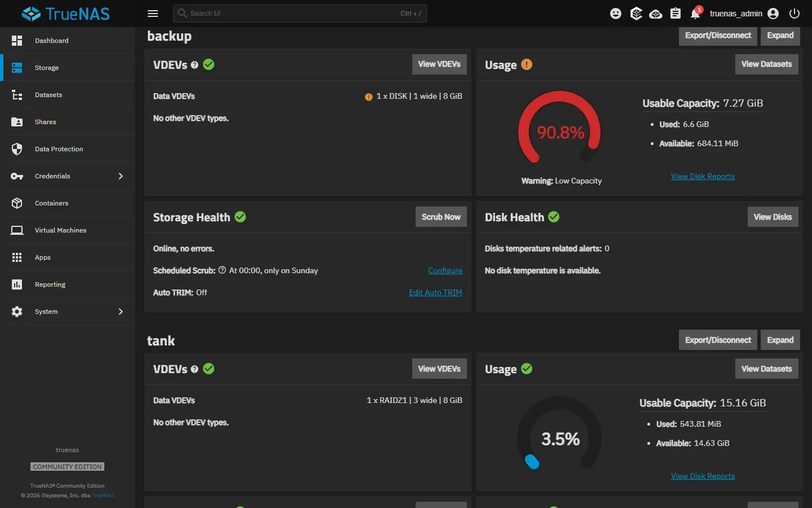
Task: Open the alerts bell icon
Action: (696, 14)
